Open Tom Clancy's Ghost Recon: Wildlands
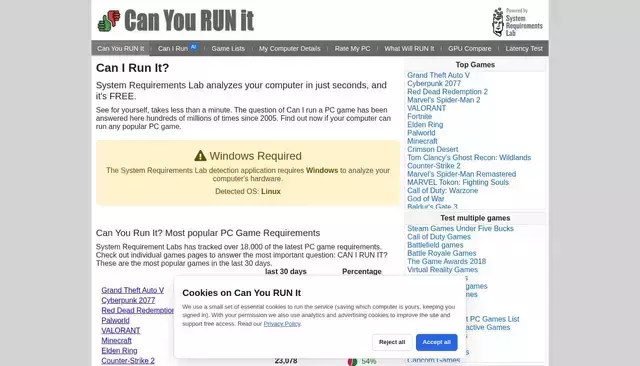This screenshot has height=366, width=640. pos(469,157)
